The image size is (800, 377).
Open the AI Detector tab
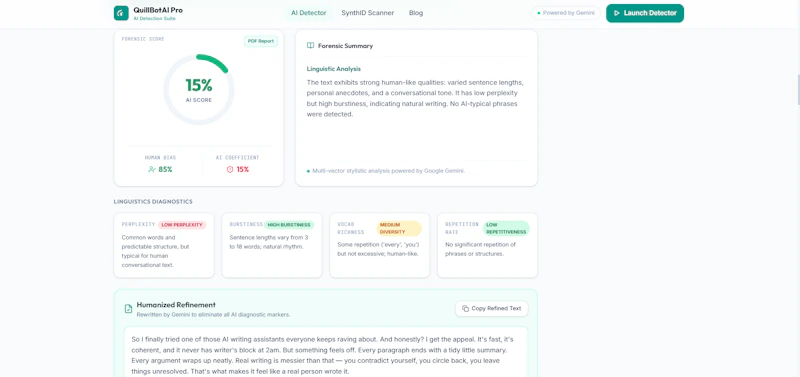point(309,13)
